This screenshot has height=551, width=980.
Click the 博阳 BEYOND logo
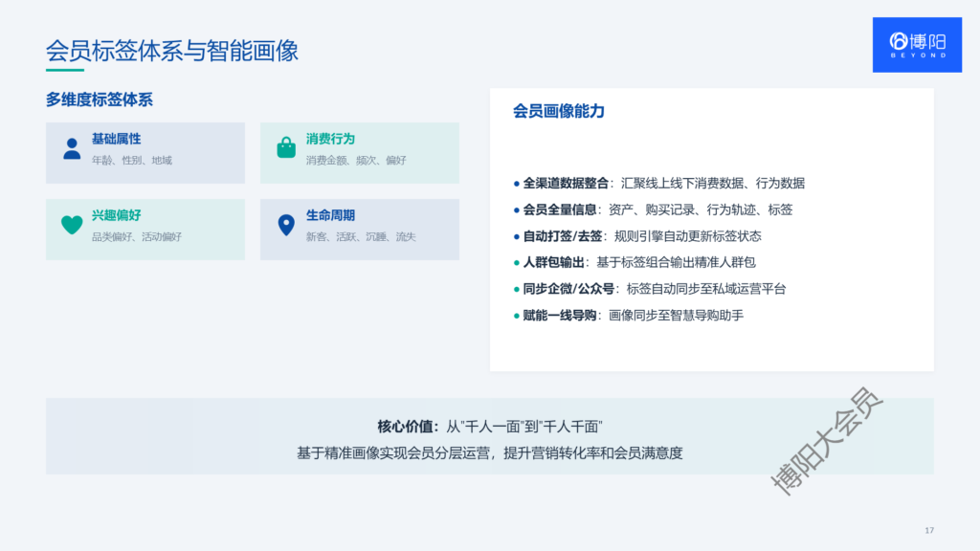pos(917,45)
